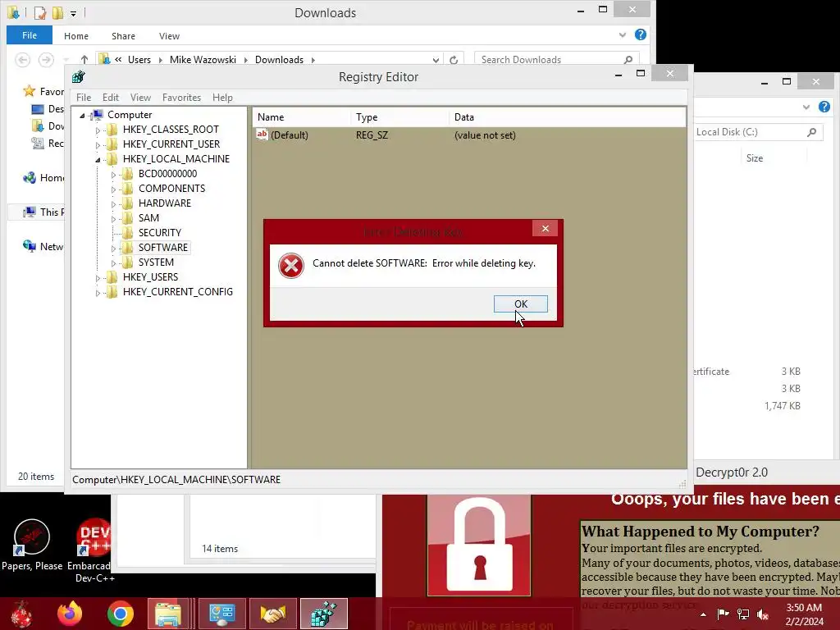The height and width of the screenshot is (630, 840).
Task: Click Search Local Disk (C:) field
Action: [x=757, y=132]
